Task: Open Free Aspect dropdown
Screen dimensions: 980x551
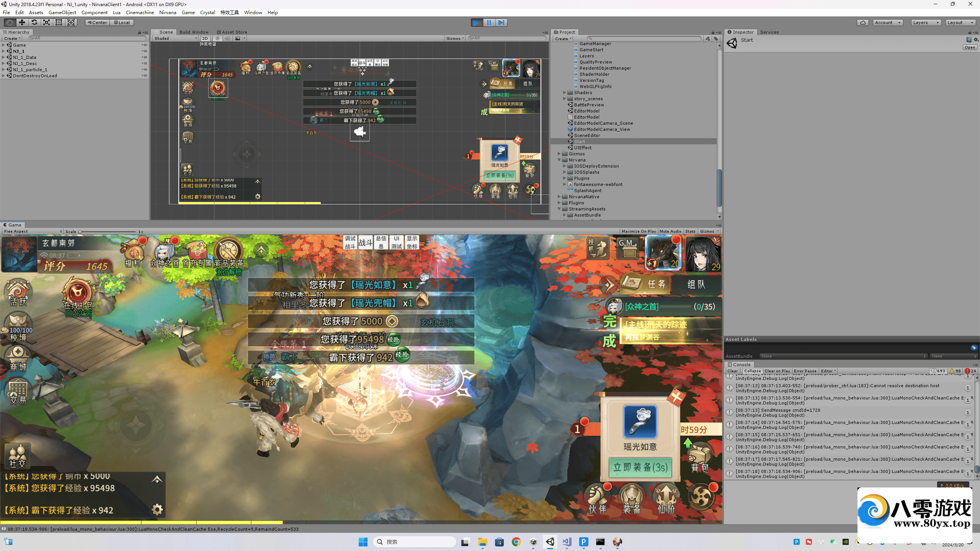Action: point(32,231)
